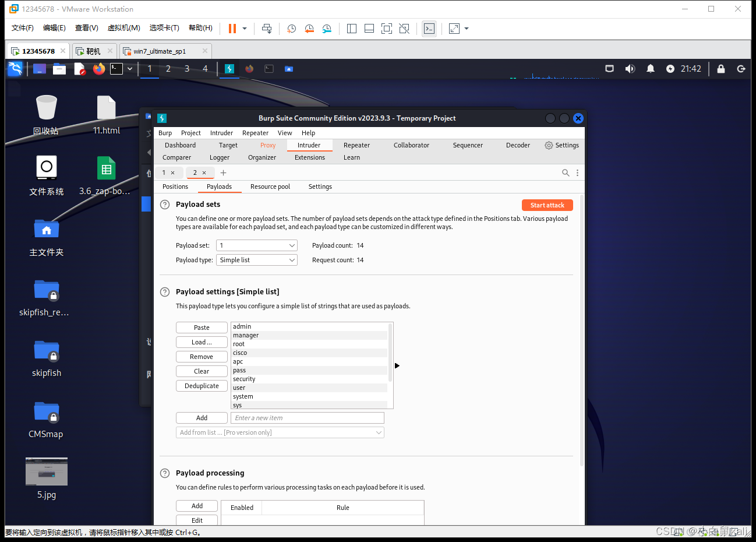
Task: Click the VMware stretch guest icon
Action: pyautogui.click(x=454, y=29)
